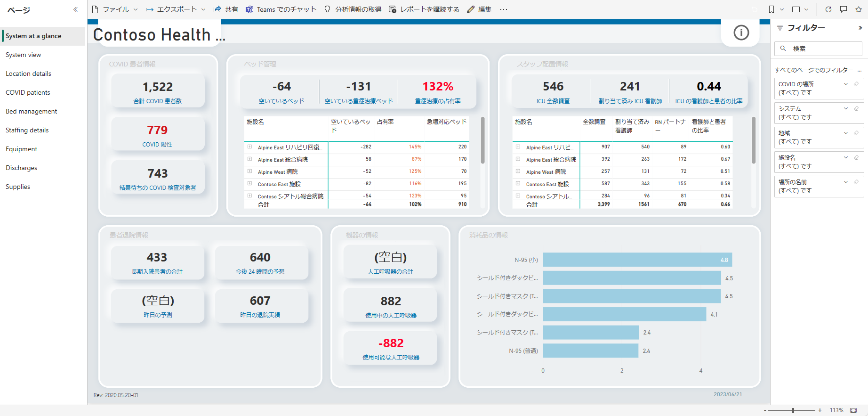Expand the 場所の名前 filter card chevron
Viewport: 868px width, 416px height.
846,182
